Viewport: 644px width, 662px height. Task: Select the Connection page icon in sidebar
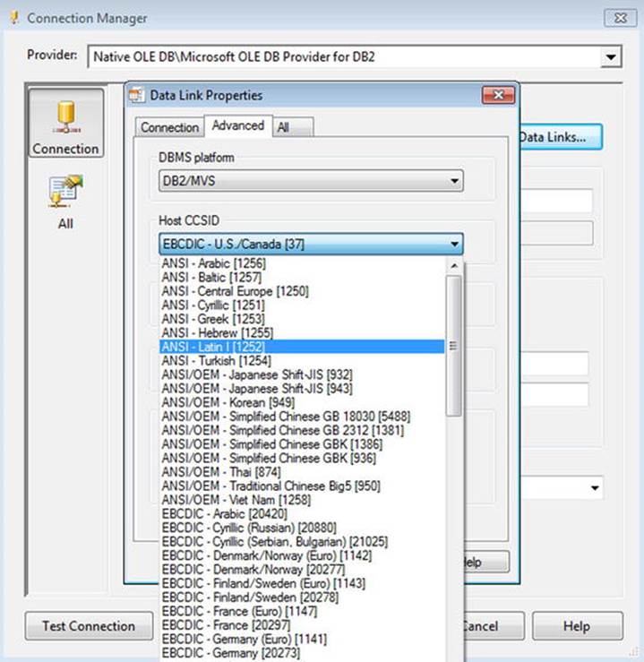[x=66, y=123]
